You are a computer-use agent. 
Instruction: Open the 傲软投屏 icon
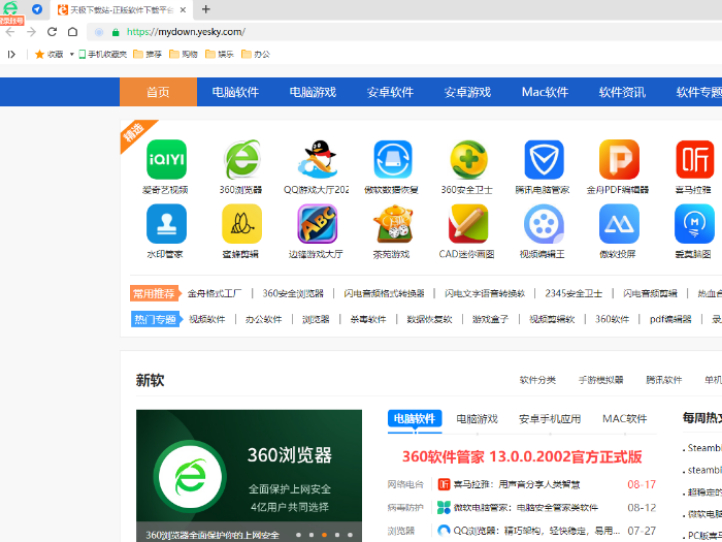[619, 224]
